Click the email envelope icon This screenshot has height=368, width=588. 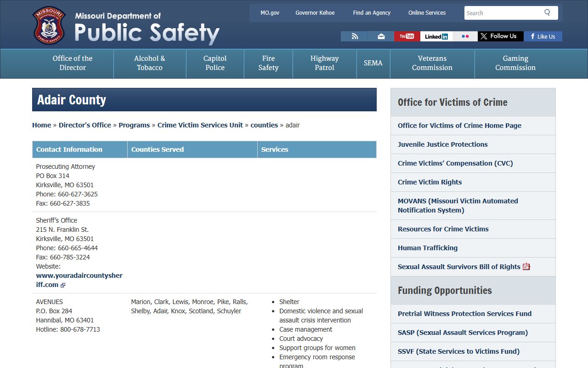[x=381, y=36]
